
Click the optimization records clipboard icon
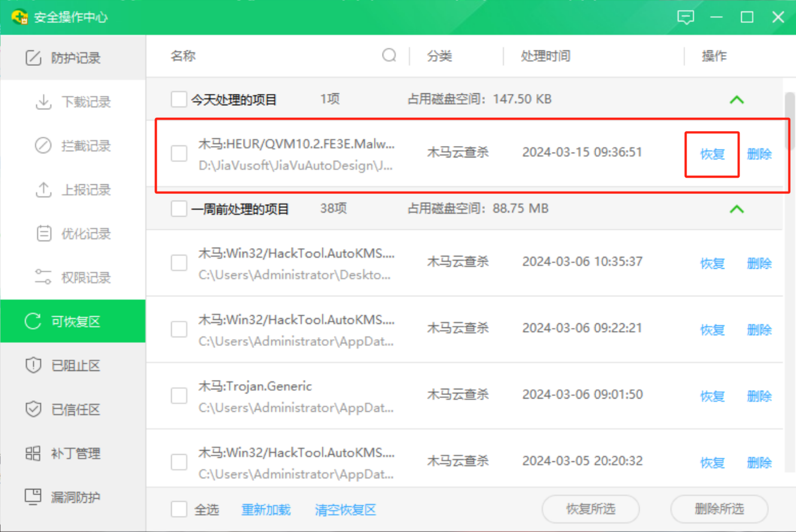tap(43, 233)
